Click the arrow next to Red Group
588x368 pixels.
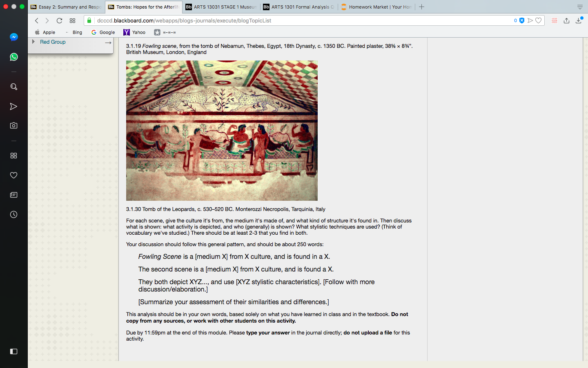pos(108,43)
